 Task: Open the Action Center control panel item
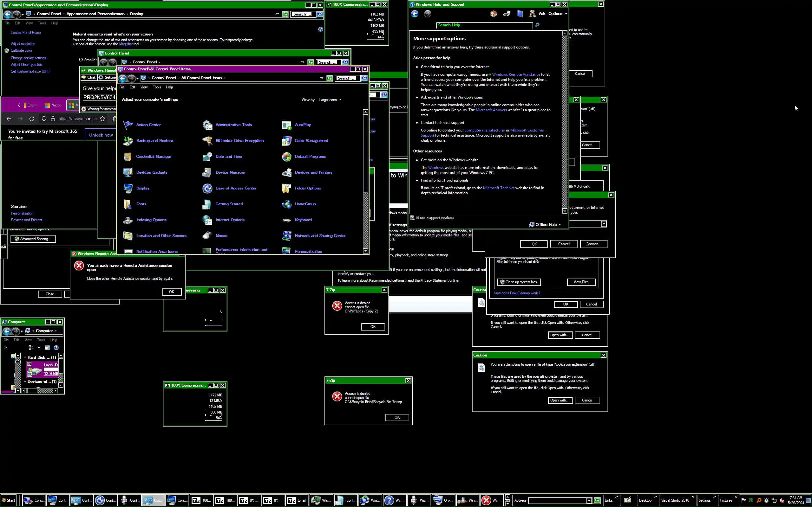pyautogui.click(x=148, y=125)
